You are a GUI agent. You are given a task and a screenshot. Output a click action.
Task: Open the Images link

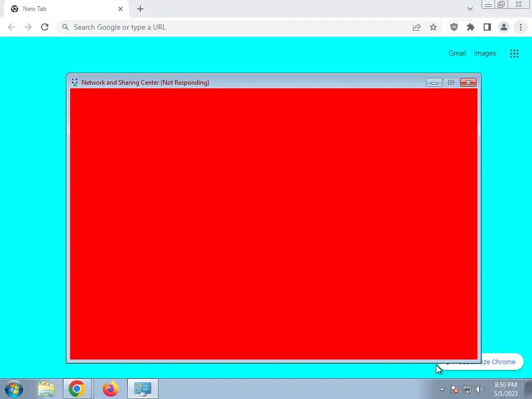(485, 54)
